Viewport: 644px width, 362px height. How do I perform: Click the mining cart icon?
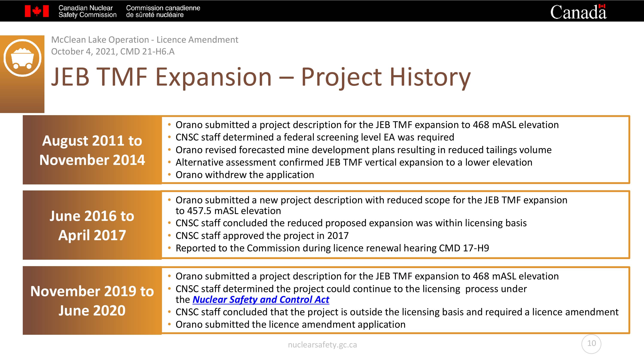[22, 58]
